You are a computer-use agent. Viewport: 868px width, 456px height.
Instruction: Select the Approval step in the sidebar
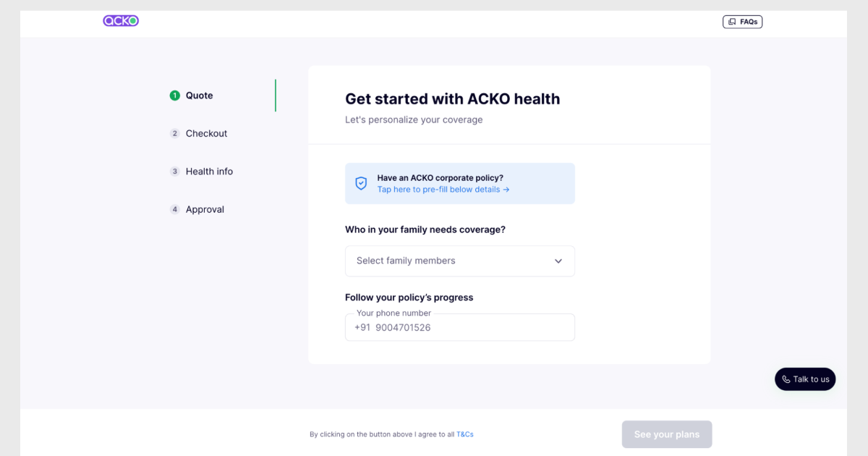coord(203,209)
